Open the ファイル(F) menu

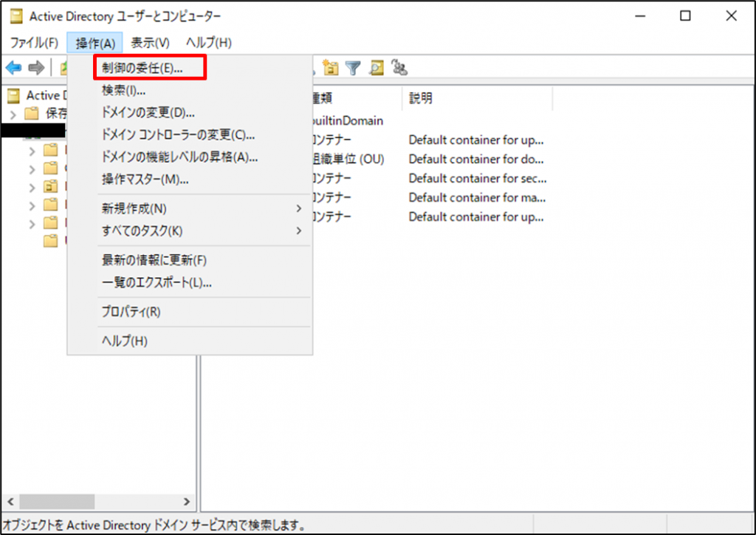coord(34,43)
